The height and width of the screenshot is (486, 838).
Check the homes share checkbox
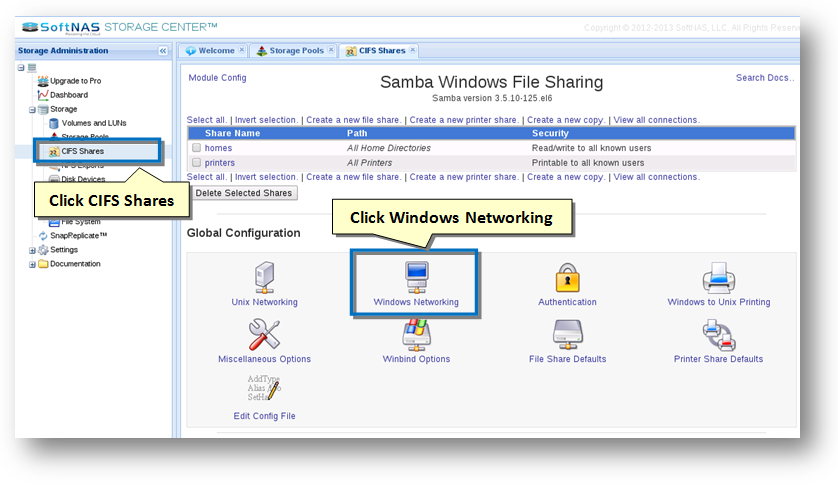tap(196, 148)
